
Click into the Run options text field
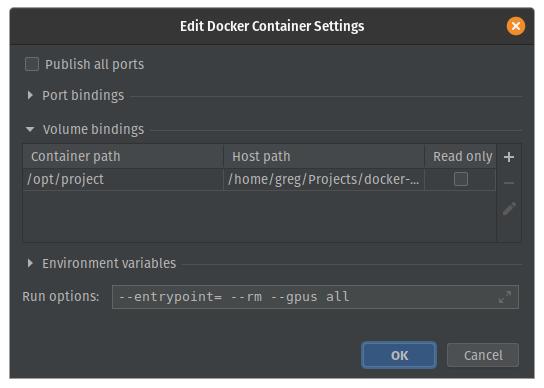(x=315, y=297)
